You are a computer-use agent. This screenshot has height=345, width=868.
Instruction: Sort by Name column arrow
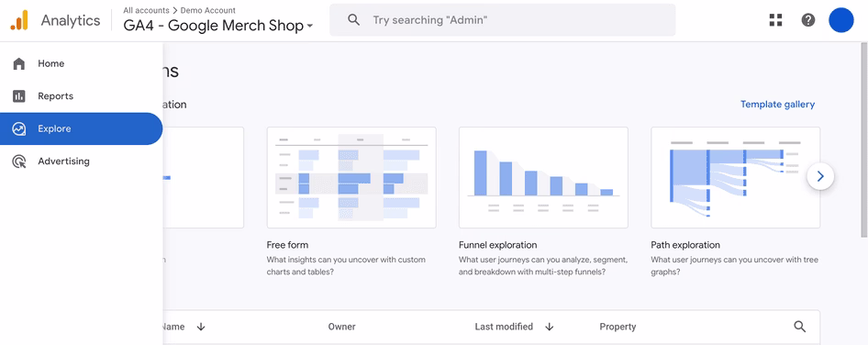tap(201, 327)
